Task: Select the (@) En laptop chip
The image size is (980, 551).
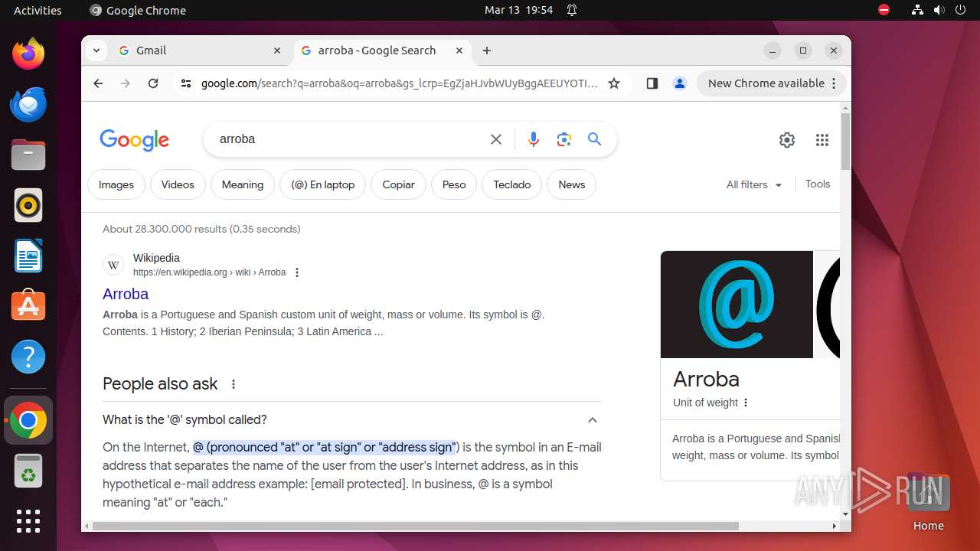Action: click(x=323, y=184)
